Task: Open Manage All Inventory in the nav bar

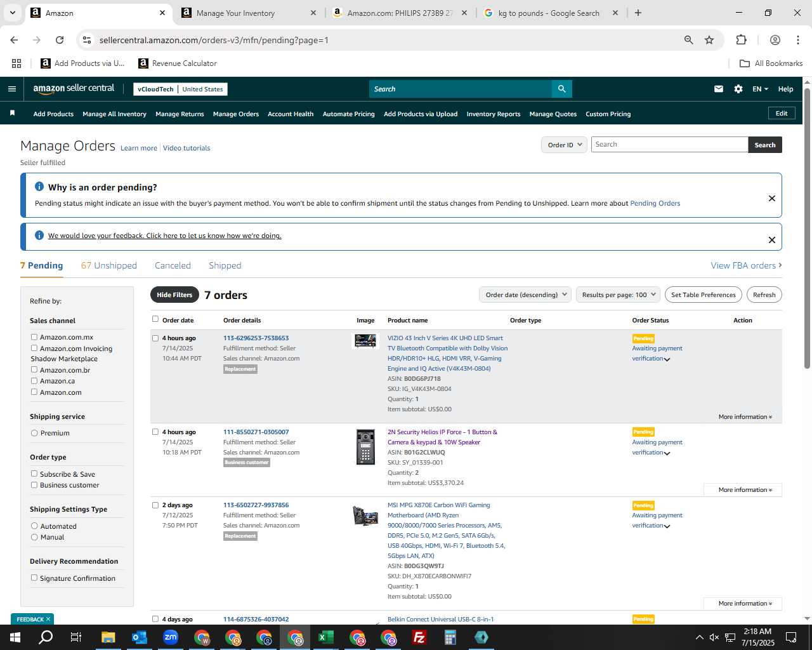Action: (x=114, y=114)
